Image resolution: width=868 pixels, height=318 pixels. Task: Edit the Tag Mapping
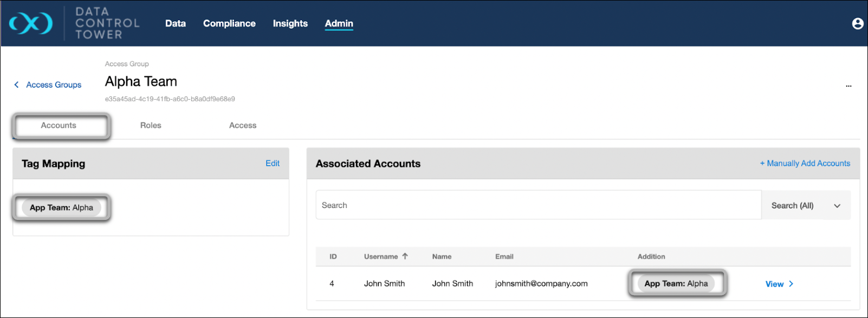tap(272, 163)
